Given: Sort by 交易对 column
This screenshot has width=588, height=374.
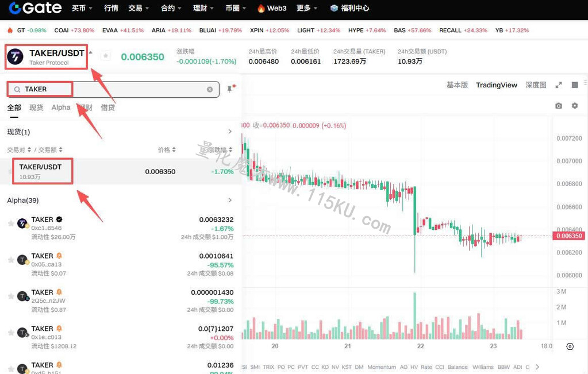Looking at the screenshot, I should pos(19,150).
